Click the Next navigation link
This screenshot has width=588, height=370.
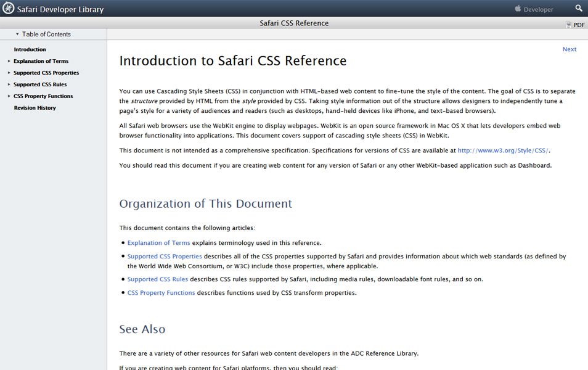[x=569, y=49]
